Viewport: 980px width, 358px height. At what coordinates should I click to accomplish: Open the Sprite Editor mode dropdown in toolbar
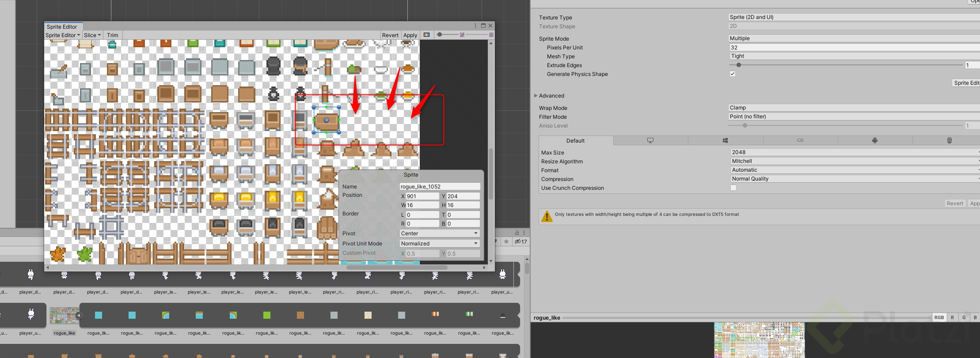point(63,35)
